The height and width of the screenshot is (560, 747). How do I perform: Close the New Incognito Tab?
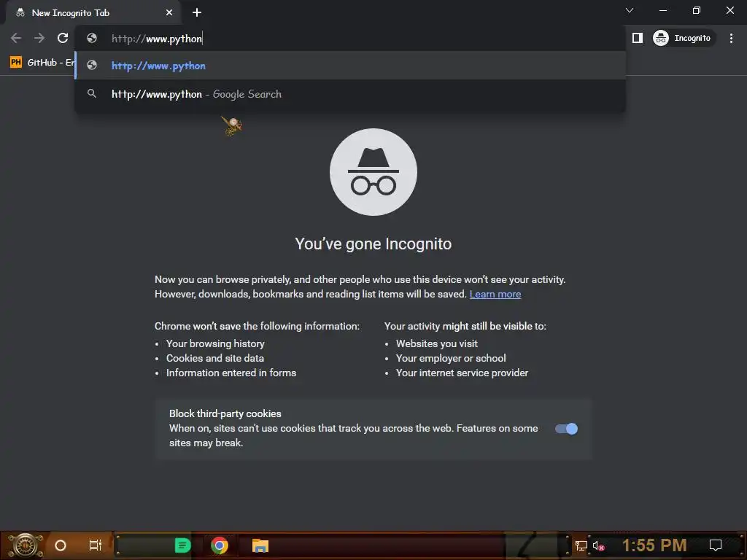(169, 13)
